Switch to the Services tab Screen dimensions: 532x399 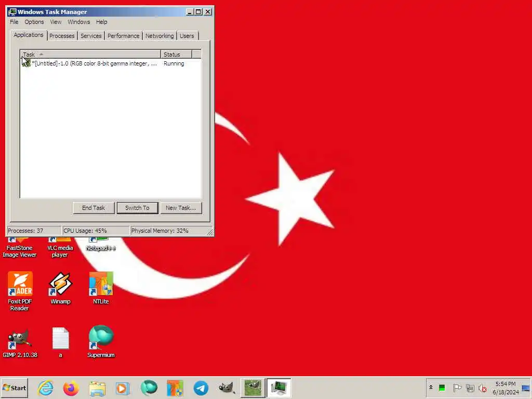pos(91,36)
